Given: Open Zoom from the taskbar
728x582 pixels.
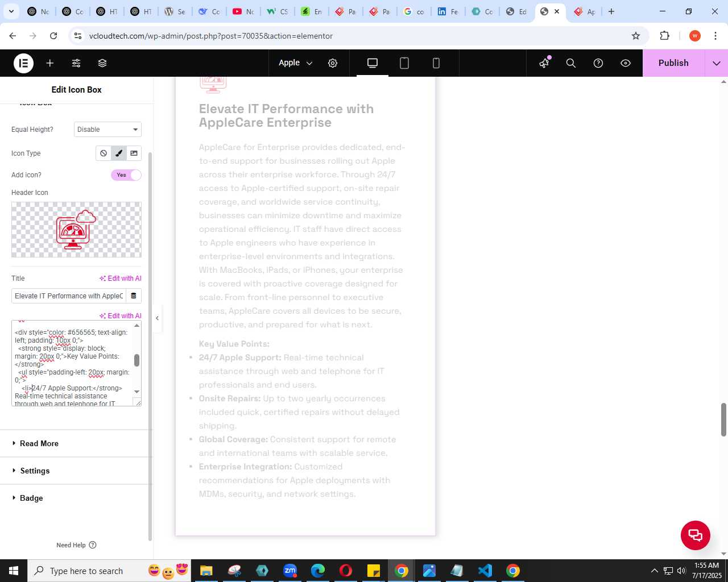Looking at the screenshot, I should [x=290, y=571].
